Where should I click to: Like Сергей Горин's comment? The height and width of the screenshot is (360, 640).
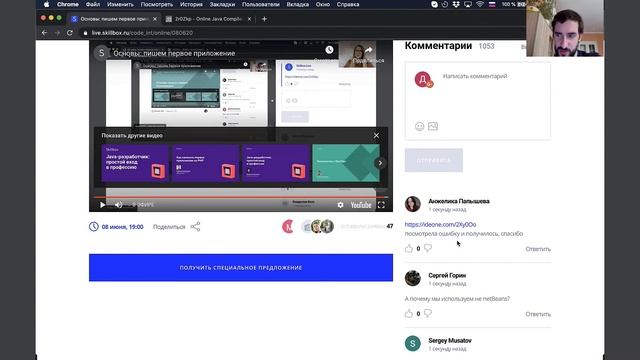pyautogui.click(x=409, y=313)
